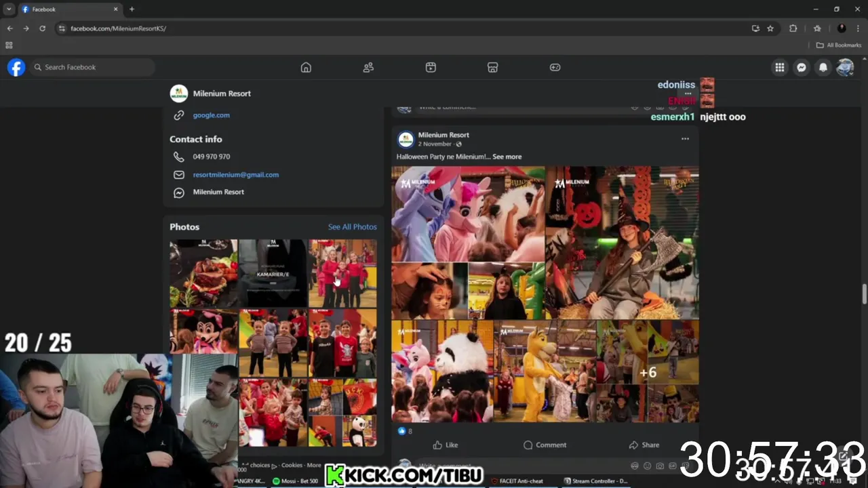
Task: Switch to Mossi - Bet 500 taskbar item
Action: [x=296, y=481]
